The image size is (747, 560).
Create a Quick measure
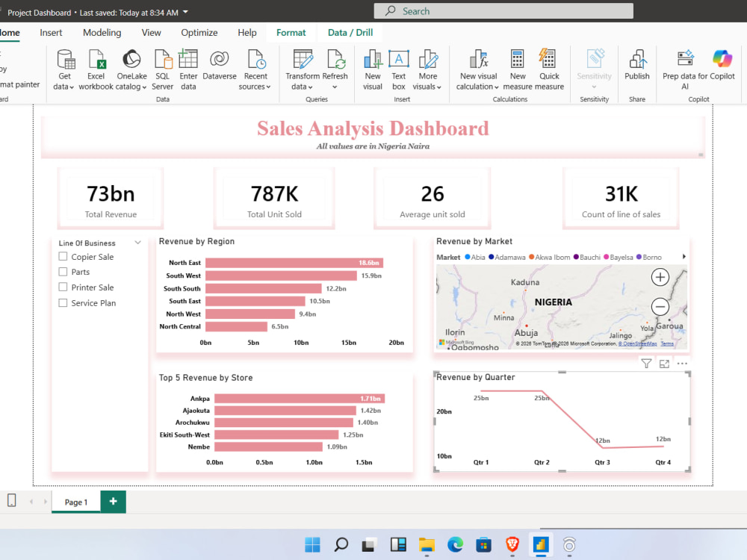coord(548,60)
